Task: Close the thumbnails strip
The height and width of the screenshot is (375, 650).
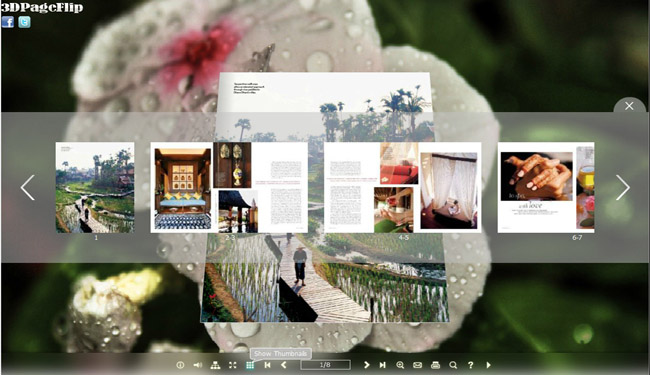Action: pyautogui.click(x=629, y=106)
